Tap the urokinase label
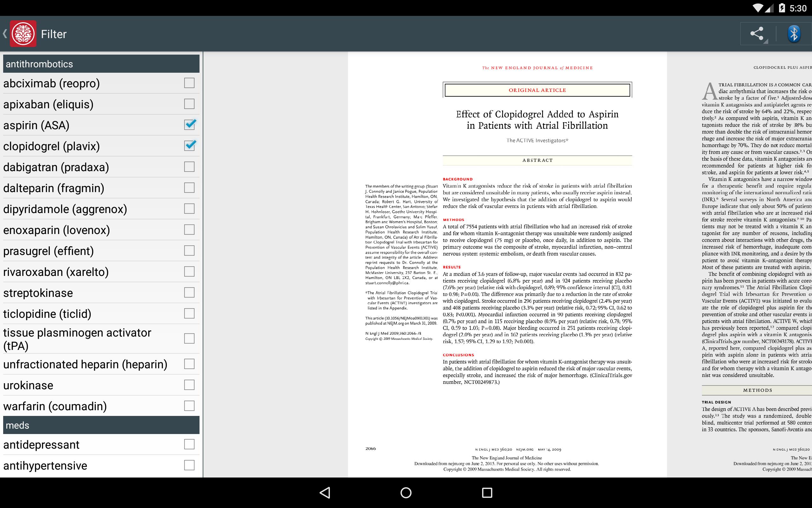The image size is (812, 508). (x=28, y=385)
